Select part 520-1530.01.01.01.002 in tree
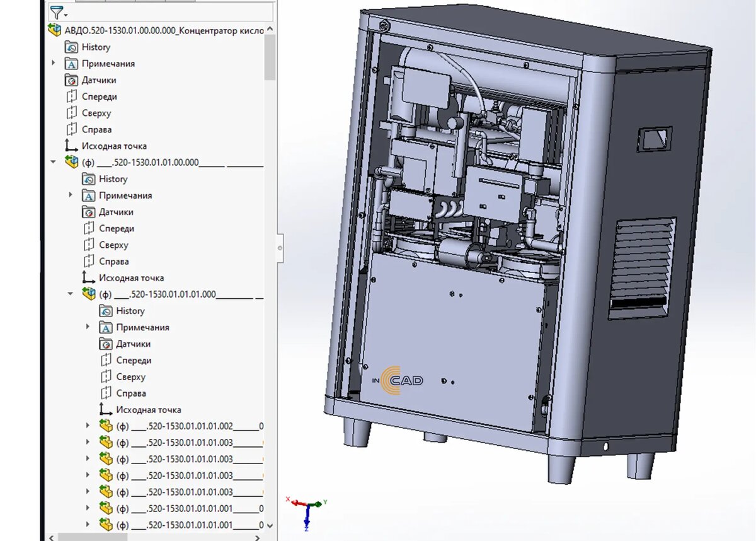This screenshot has height=541, width=756. click(181, 426)
